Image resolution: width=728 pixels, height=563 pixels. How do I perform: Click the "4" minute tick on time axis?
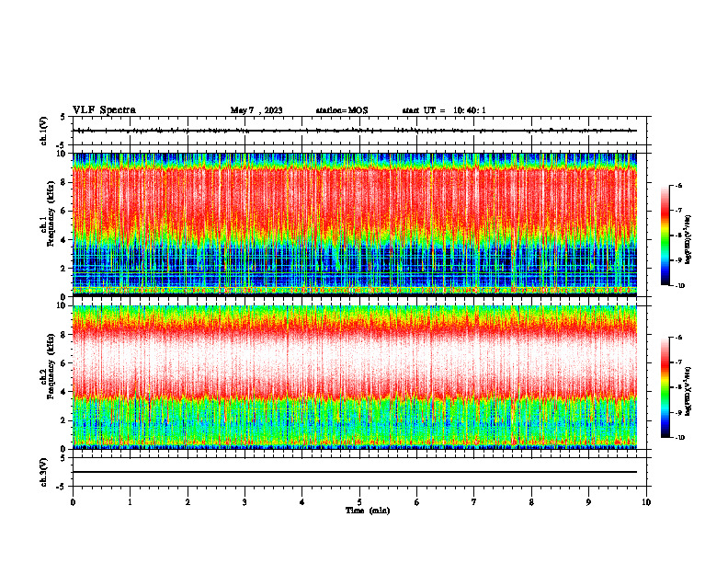302,502
